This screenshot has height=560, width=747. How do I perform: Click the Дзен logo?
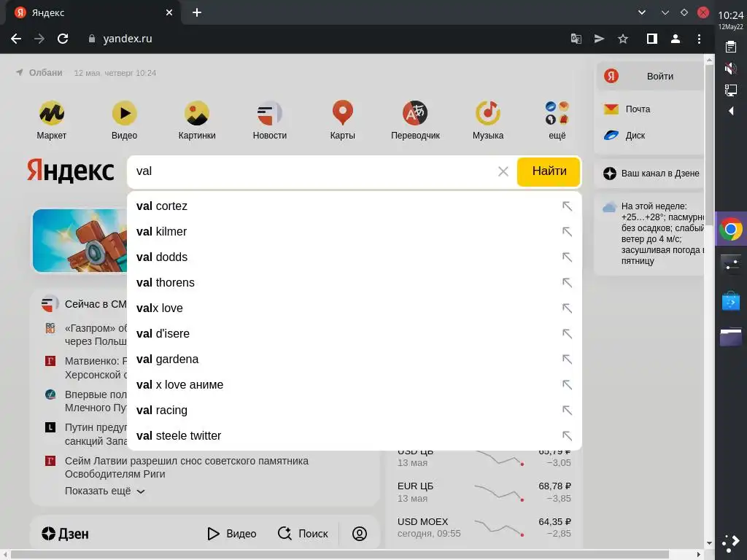tap(65, 534)
